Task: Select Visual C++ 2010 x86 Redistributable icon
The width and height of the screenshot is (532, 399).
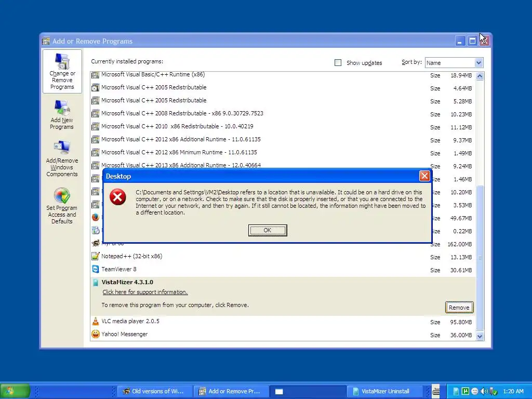Action: point(96,127)
